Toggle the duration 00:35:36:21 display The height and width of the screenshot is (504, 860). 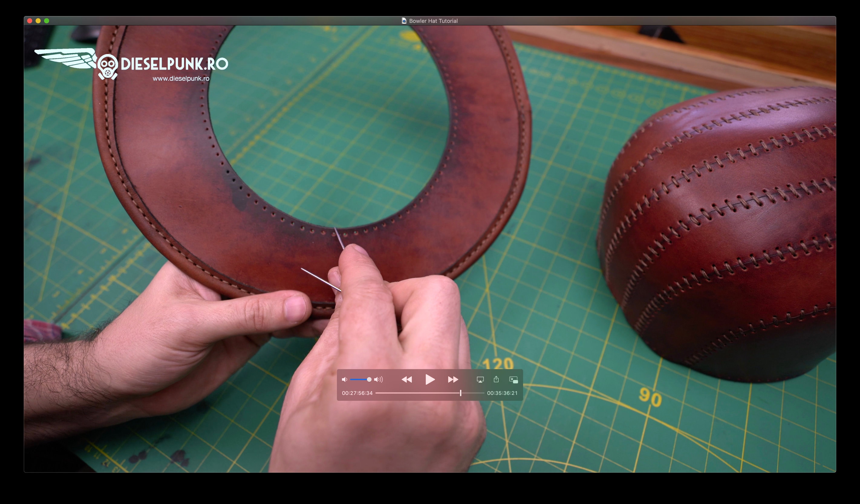(x=502, y=393)
